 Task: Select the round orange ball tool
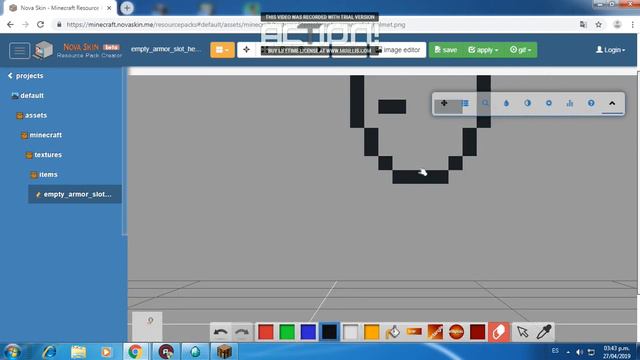[456, 332]
